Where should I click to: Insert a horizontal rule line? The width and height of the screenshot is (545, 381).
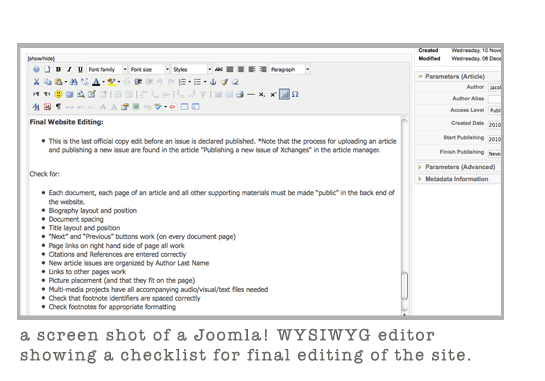pos(251,94)
